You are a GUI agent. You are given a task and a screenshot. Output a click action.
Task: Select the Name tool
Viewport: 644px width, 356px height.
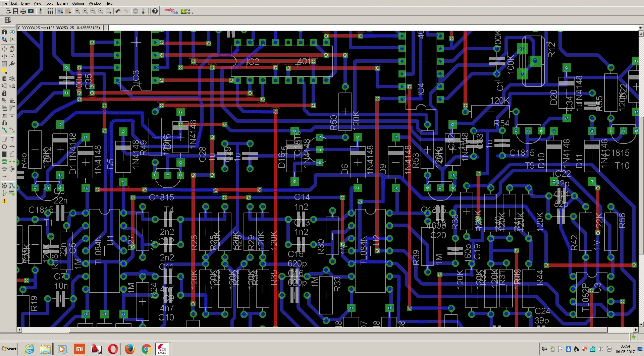tap(4, 101)
